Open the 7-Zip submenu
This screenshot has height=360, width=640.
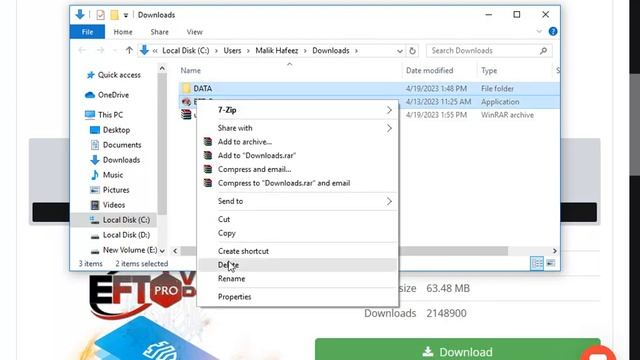pyautogui.click(x=298, y=110)
